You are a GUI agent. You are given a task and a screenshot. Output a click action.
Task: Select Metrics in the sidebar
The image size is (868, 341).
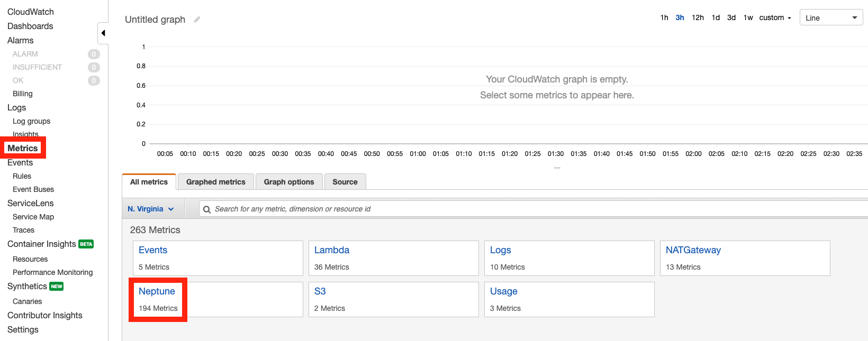23,148
